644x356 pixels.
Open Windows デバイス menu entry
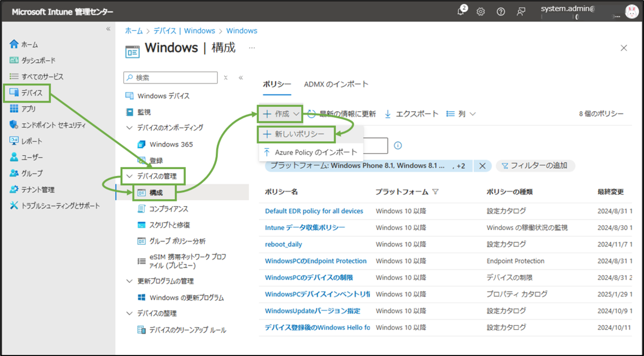157,96
